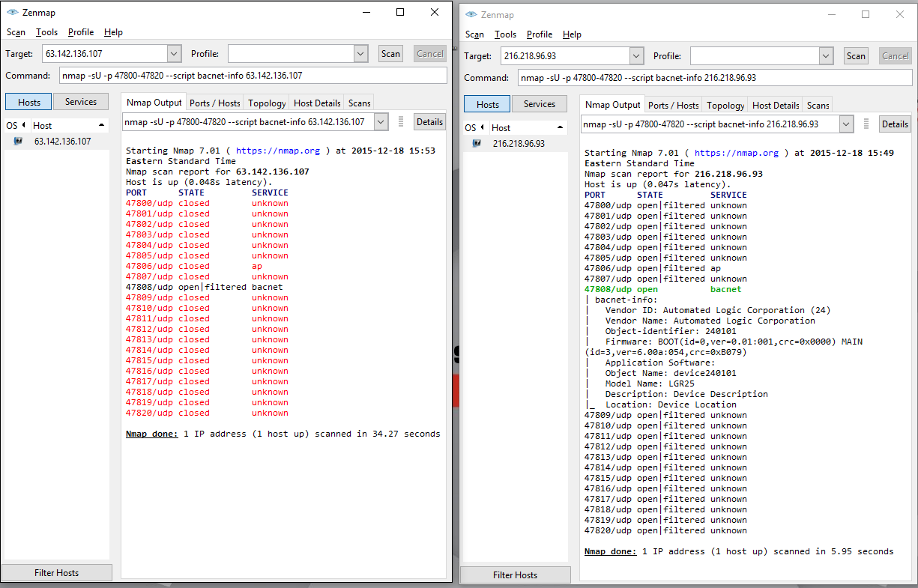Image resolution: width=918 pixels, height=588 pixels.
Task: Expand scan output selector in left window
Action: (x=381, y=122)
